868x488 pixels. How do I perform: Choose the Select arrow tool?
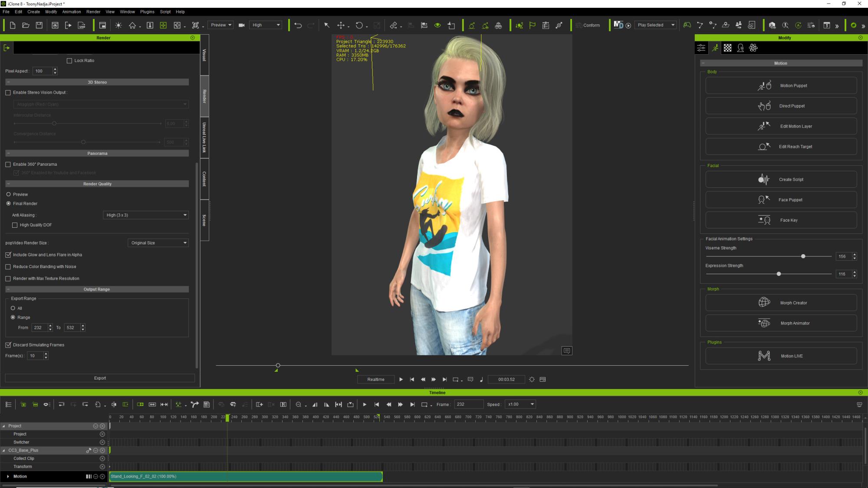(x=327, y=25)
